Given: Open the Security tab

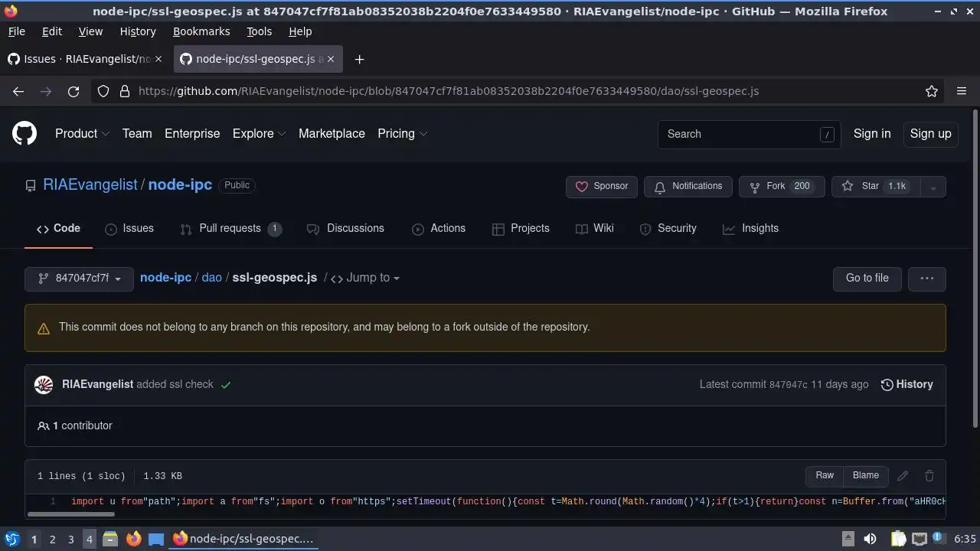Looking at the screenshot, I should pos(668,228).
